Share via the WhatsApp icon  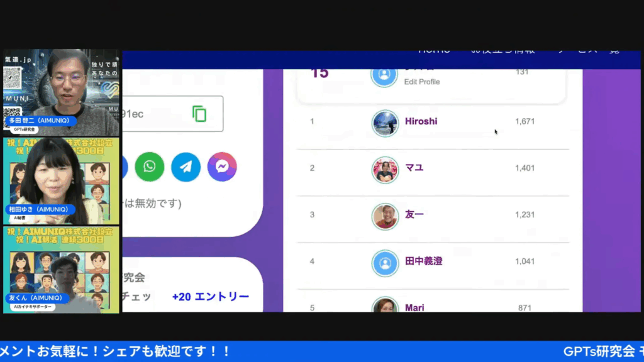150,167
